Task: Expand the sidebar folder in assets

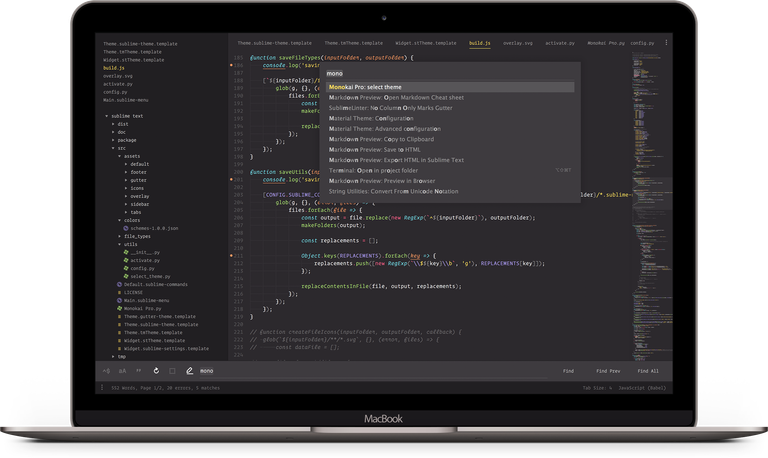Action: (126, 204)
